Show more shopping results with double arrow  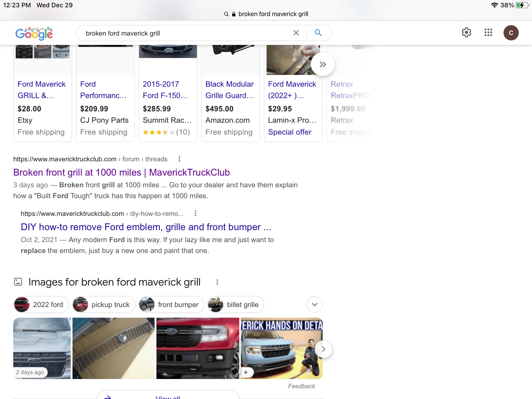point(323,64)
